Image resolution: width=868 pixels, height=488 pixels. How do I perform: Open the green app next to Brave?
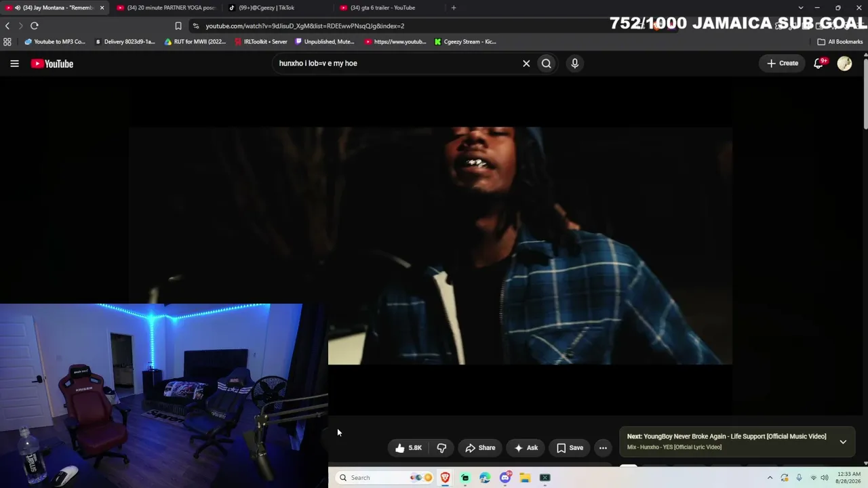pos(465,478)
